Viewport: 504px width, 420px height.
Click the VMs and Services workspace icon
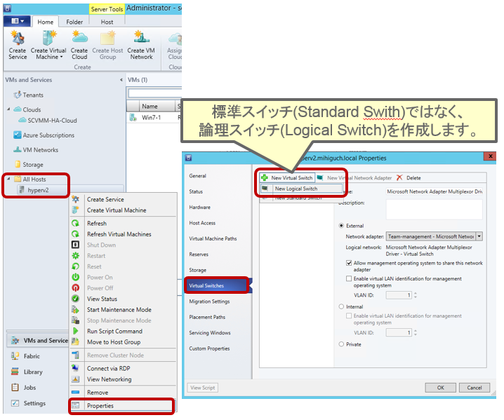point(15,340)
